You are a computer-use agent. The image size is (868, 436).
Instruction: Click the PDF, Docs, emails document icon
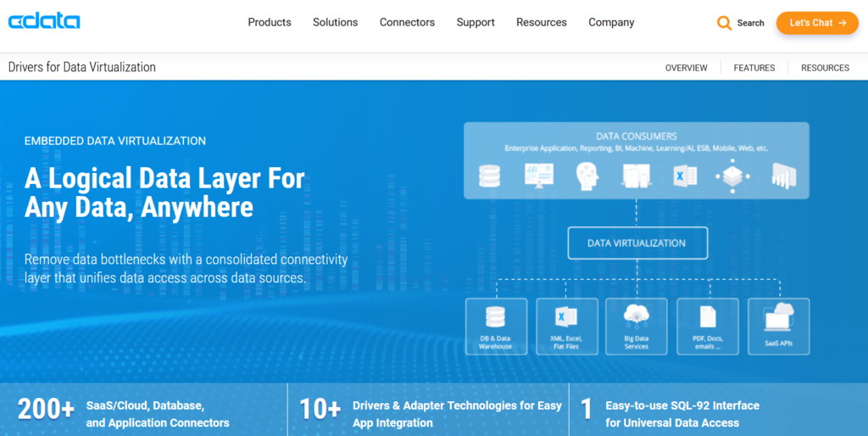708,317
